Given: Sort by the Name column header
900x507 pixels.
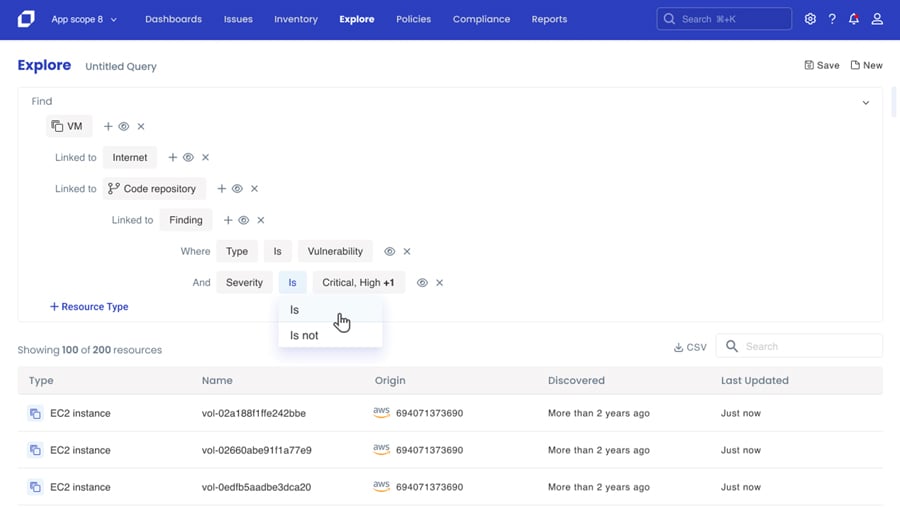Looking at the screenshot, I should coord(217,380).
